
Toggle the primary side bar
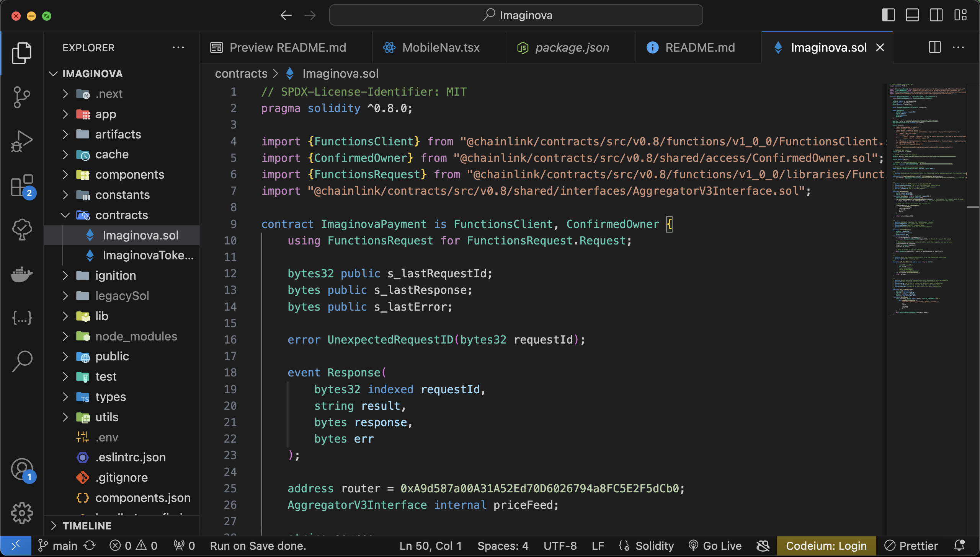(x=888, y=15)
